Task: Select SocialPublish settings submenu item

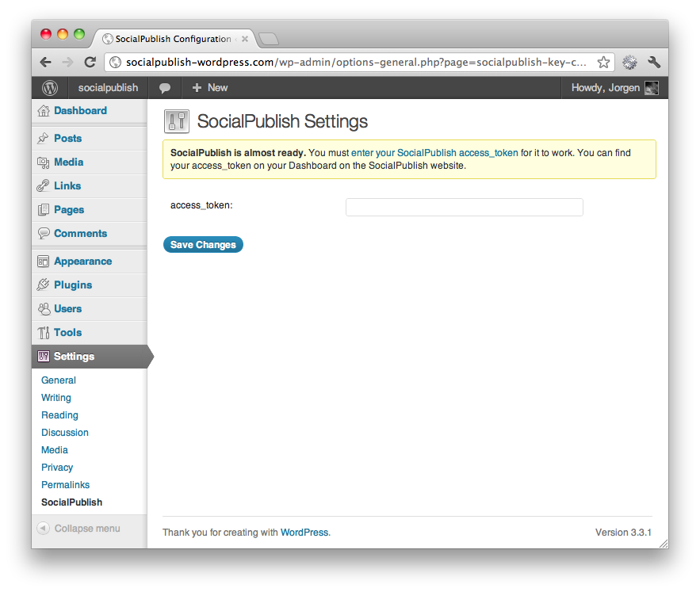Action: tap(72, 502)
